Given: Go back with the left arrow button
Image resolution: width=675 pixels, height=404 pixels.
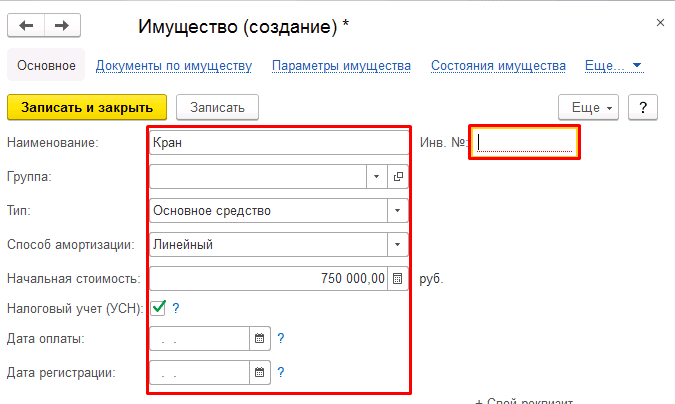Looking at the screenshot, I should click(x=26, y=25).
